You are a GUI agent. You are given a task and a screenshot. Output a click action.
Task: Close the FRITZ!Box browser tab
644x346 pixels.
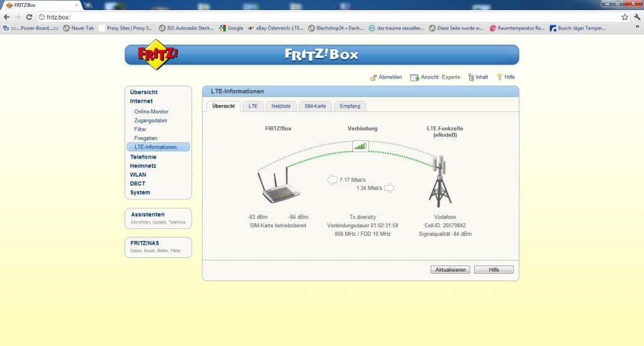(76, 5)
